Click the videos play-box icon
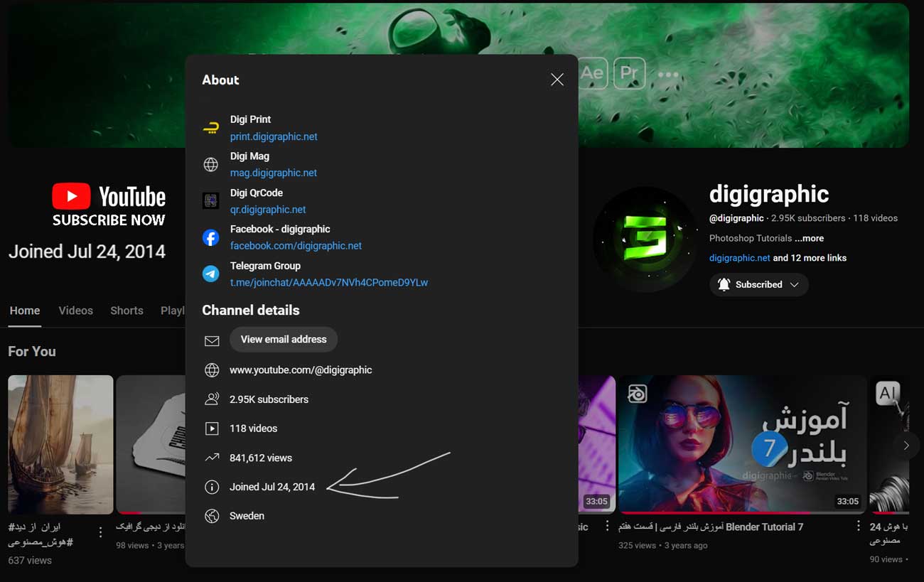Viewport: 924px width, 582px height. click(x=212, y=429)
